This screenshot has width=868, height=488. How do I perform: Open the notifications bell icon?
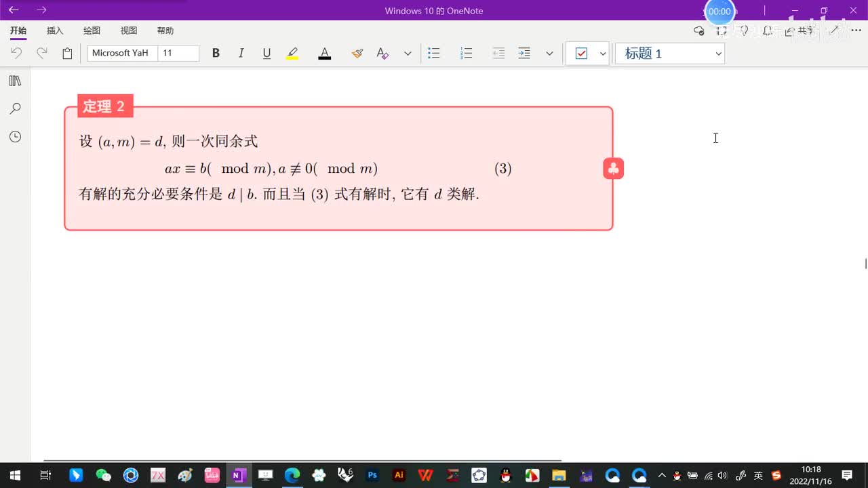click(767, 30)
